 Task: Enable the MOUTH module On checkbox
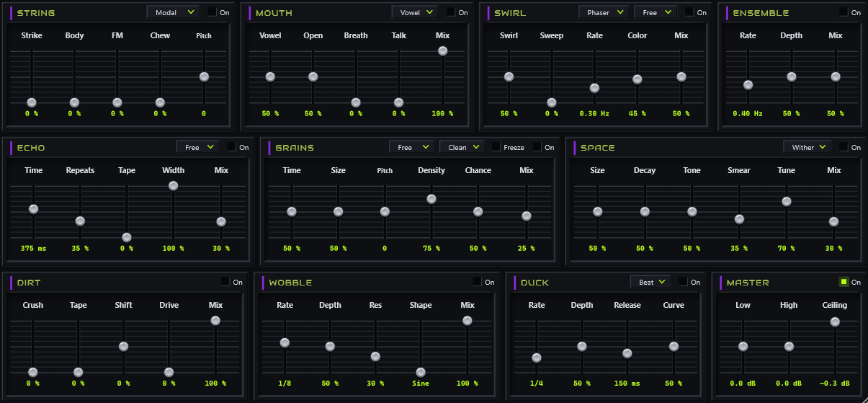[x=451, y=12]
